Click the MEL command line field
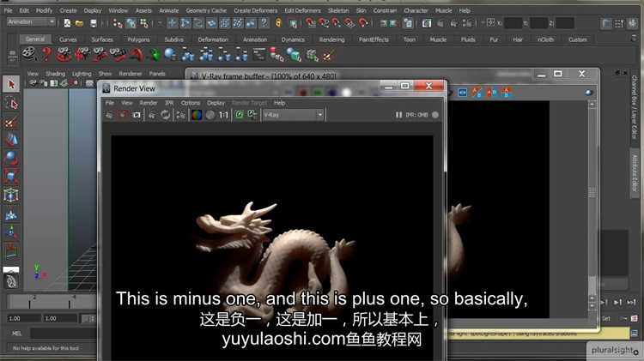The image size is (644, 361). (x=64, y=333)
